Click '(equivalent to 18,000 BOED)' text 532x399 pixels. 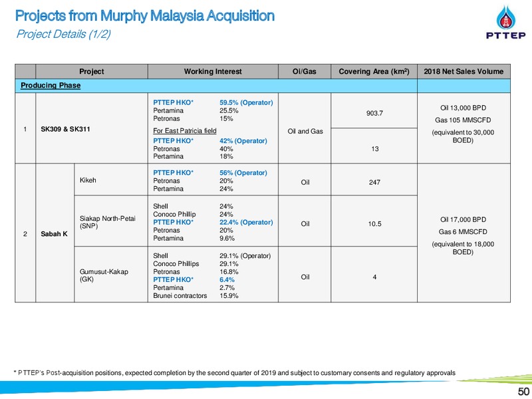pyautogui.click(x=463, y=248)
